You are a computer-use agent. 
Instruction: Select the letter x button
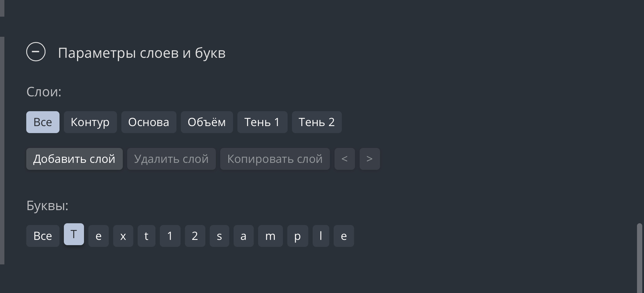click(123, 236)
